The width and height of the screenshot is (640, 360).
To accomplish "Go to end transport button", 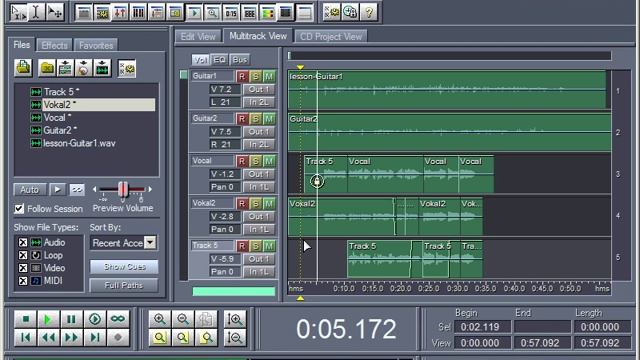I will (95, 338).
